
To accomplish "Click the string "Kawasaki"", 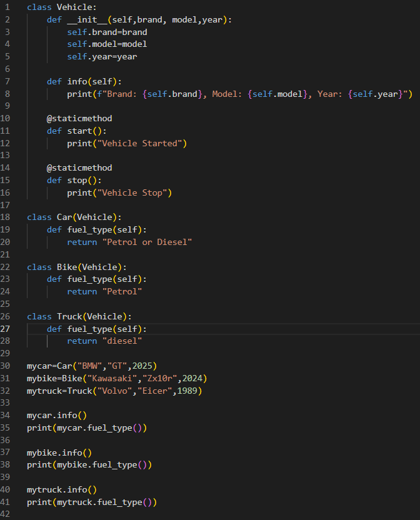I will pos(112,379).
